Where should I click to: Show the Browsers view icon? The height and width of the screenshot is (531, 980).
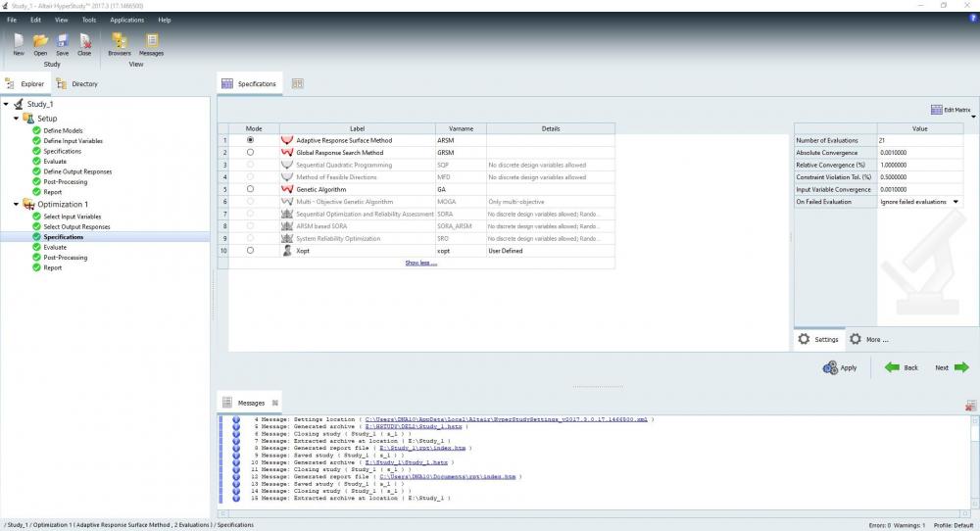tap(119, 42)
